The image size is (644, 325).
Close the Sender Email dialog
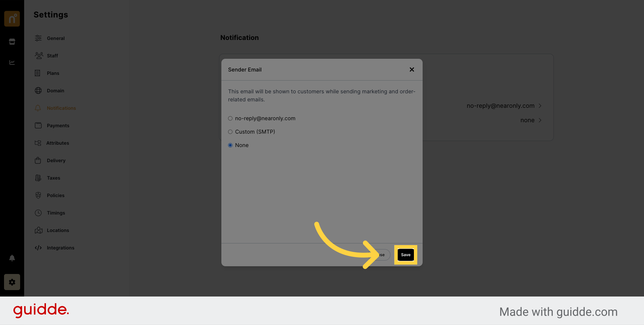412,69
